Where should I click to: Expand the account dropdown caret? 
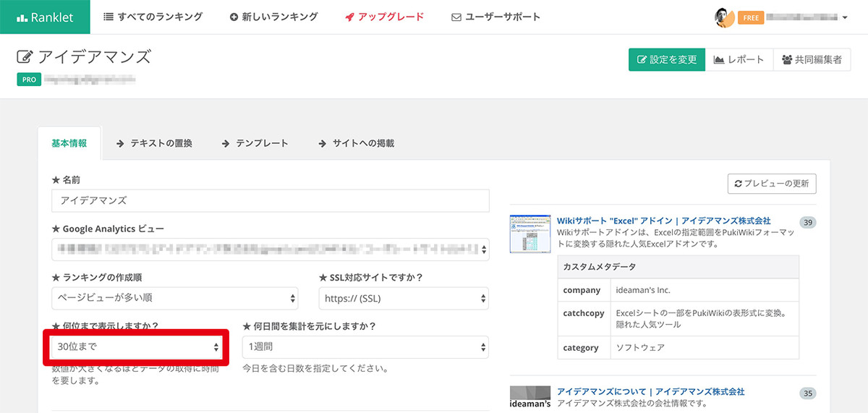click(x=845, y=17)
